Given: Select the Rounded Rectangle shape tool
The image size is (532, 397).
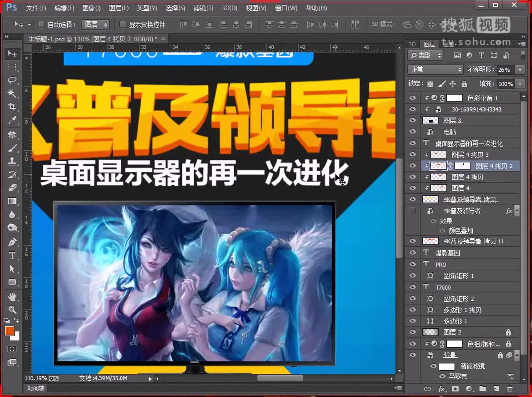Looking at the screenshot, I should click(12, 282).
